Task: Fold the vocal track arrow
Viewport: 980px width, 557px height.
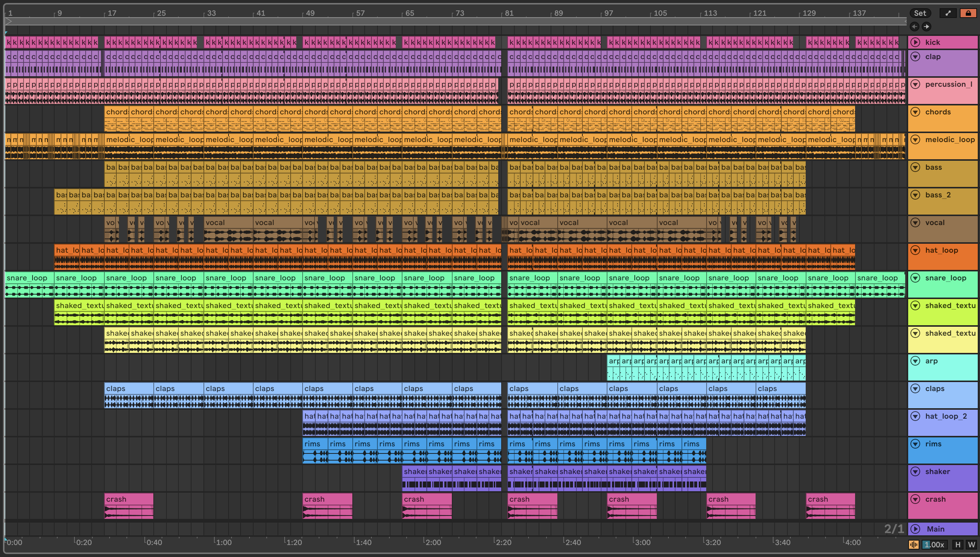Action: click(x=915, y=222)
